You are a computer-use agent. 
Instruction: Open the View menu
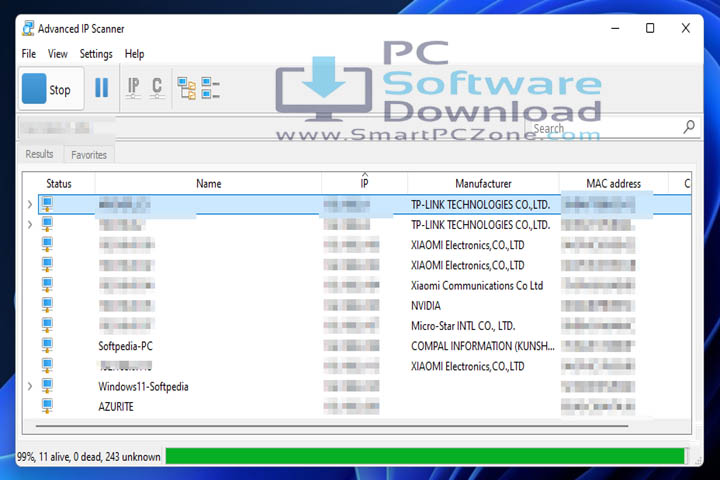coord(58,54)
